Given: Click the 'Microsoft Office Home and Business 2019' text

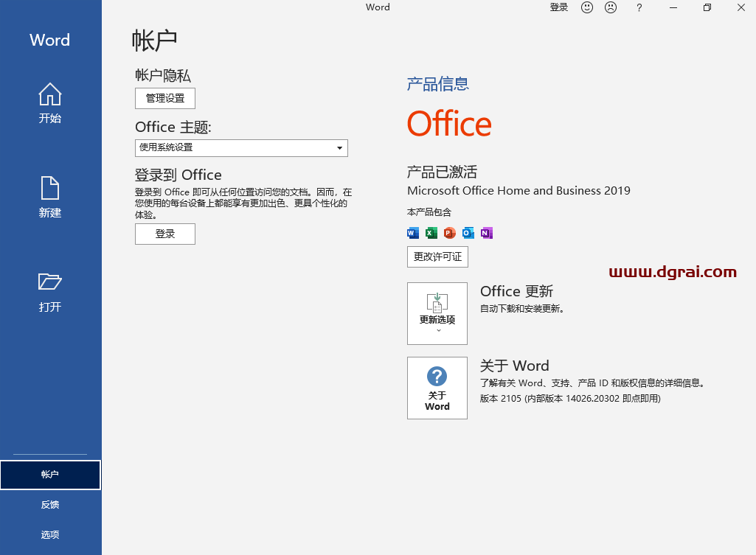Looking at the screenshot, I should tap(519, 191).
